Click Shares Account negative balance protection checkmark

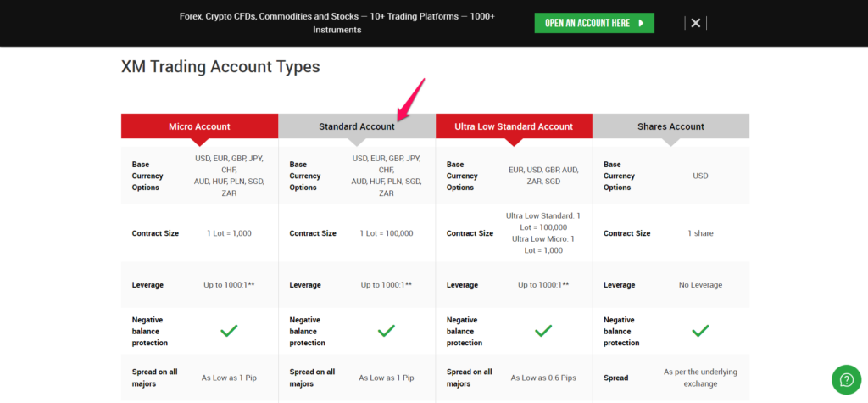click(700, 331)
